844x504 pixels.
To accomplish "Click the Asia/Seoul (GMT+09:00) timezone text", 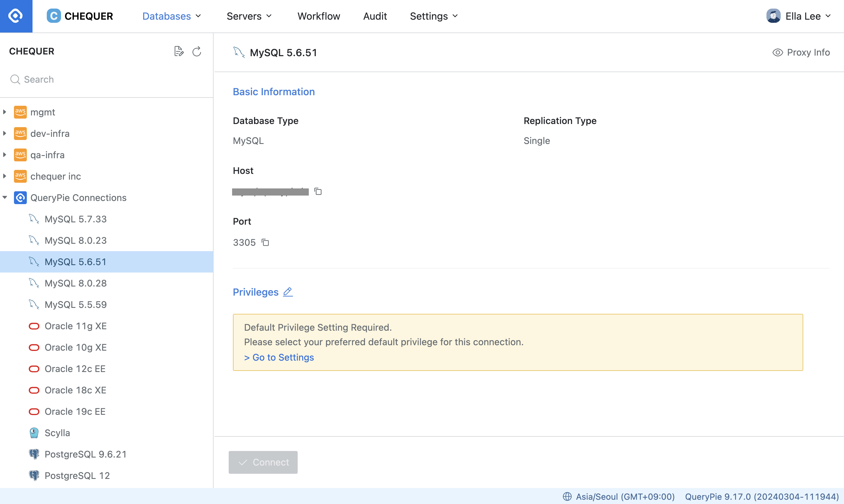I will pos(625,497).
